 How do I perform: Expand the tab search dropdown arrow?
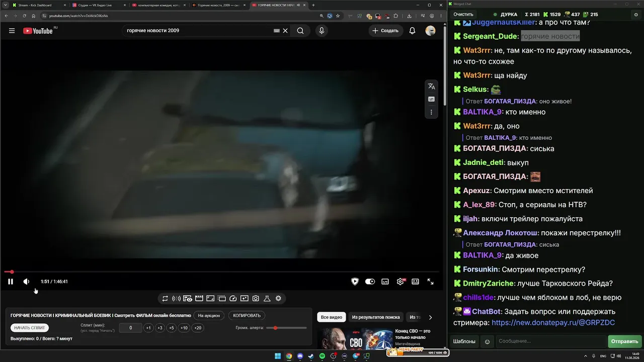[5, 5]
